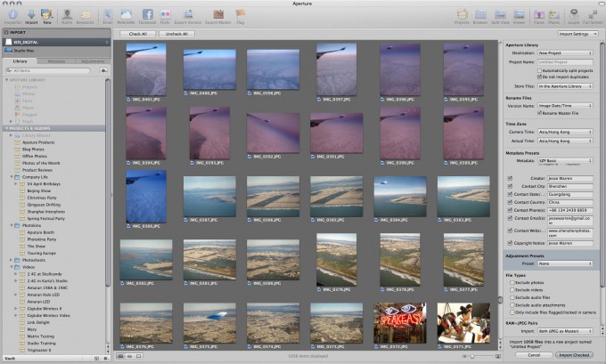Viewport: 606px width, 364px height.
Task: Click the Check All button
Action: pyautogui.click(x=137, y=34)
